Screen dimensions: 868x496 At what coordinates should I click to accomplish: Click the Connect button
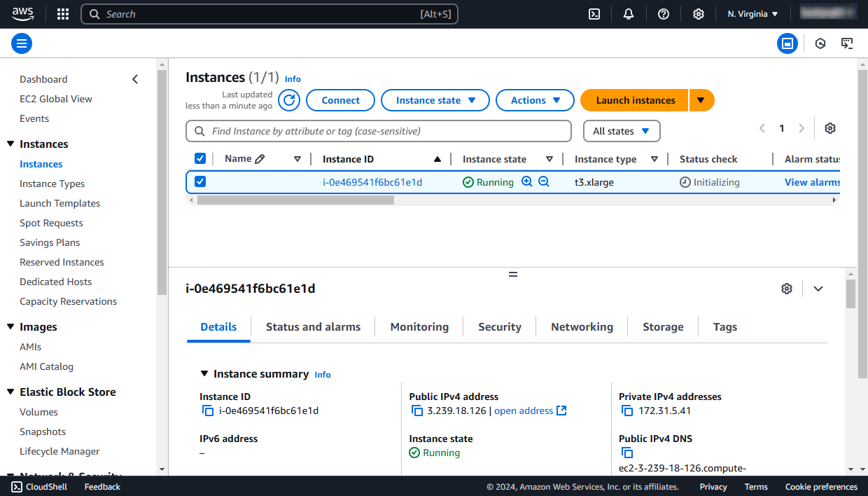[x=340, y=99]
